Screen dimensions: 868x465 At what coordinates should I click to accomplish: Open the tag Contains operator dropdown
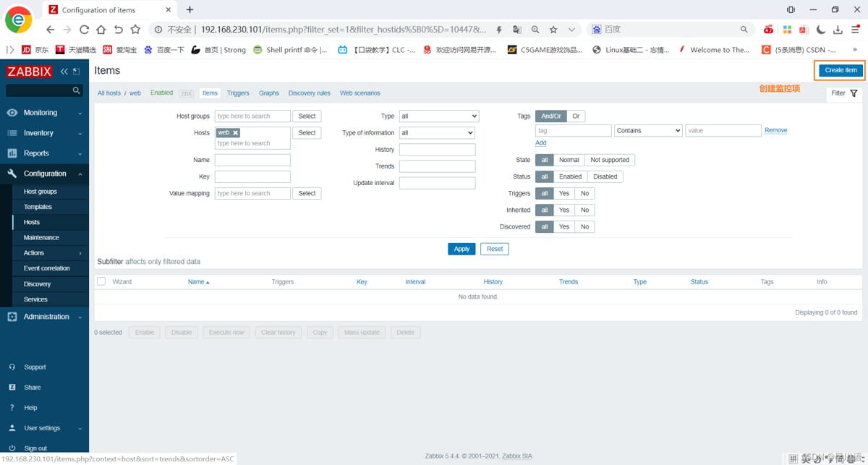pos(648,131)
